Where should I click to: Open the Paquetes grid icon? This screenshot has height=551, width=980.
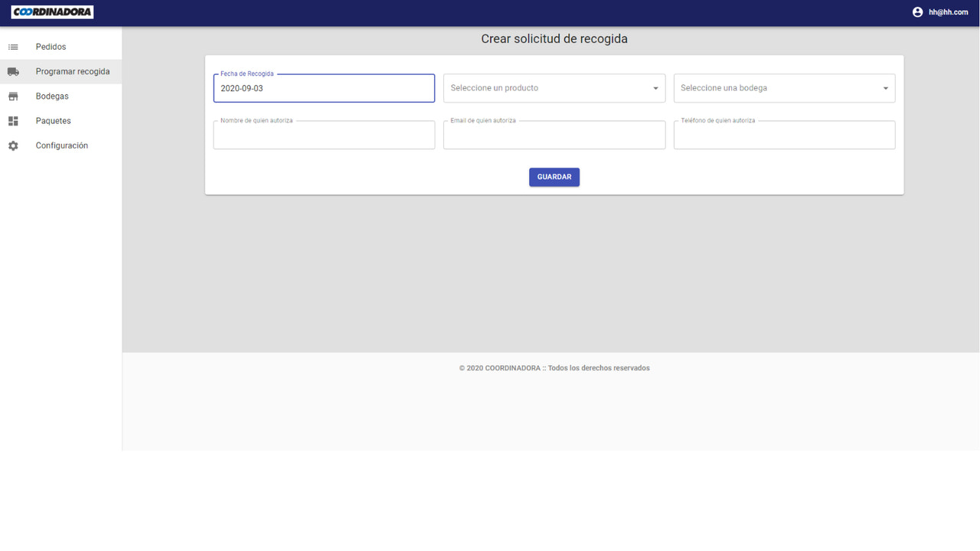(x=12, y=120)
